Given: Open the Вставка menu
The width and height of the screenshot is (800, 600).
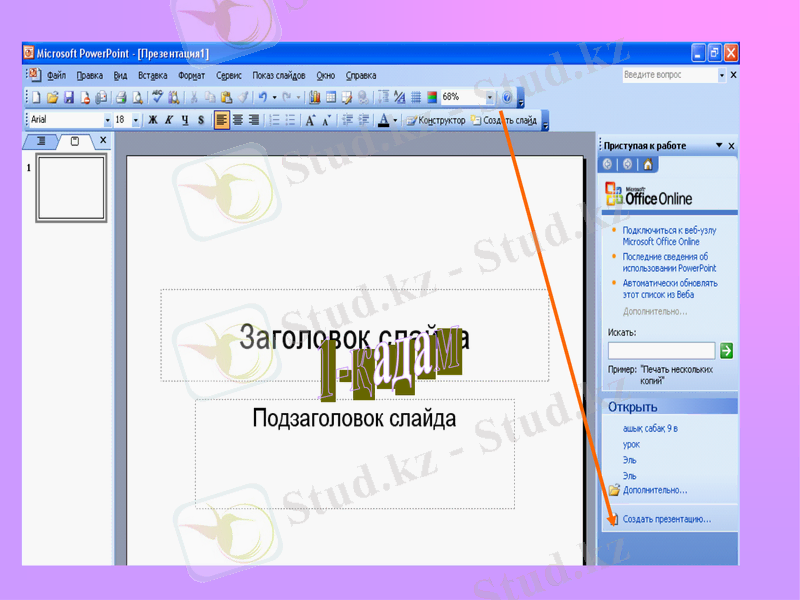Looking at the screenshot, I should coord(152,75).
